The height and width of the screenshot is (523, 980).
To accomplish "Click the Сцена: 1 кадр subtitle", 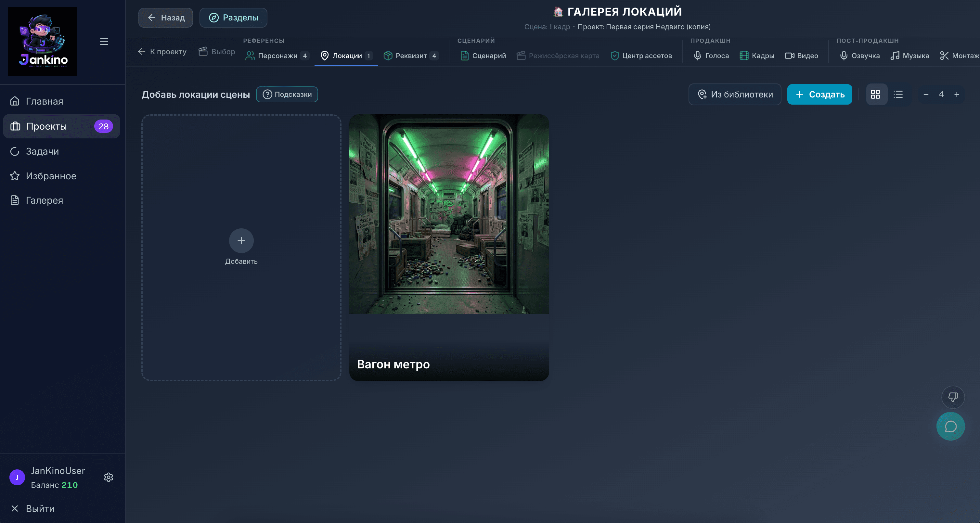I will [547, 27].
